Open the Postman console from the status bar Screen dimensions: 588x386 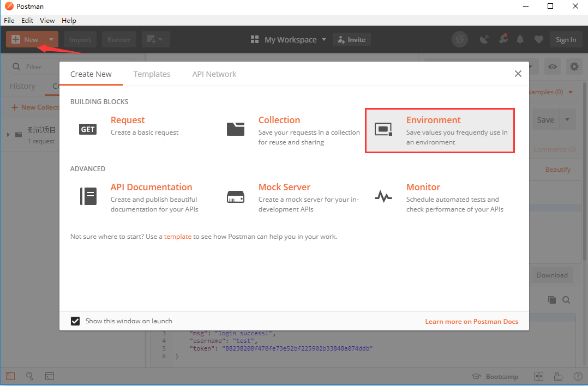click(x=50, y=376)
